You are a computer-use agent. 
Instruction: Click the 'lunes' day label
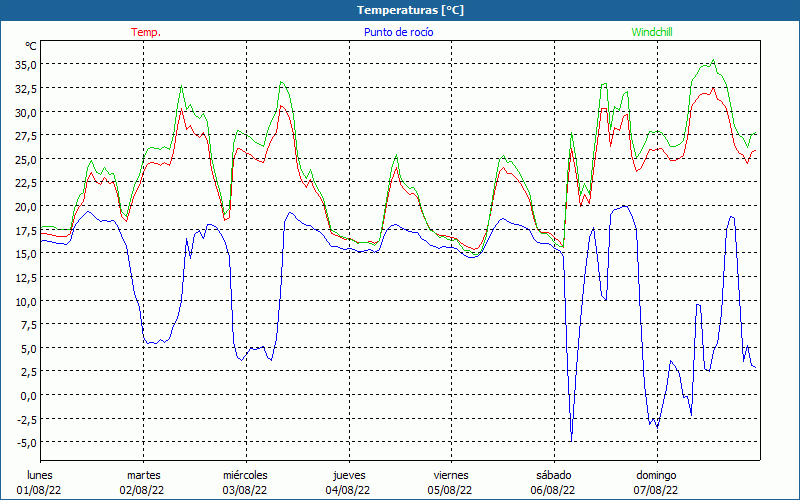tap(40, 475)
